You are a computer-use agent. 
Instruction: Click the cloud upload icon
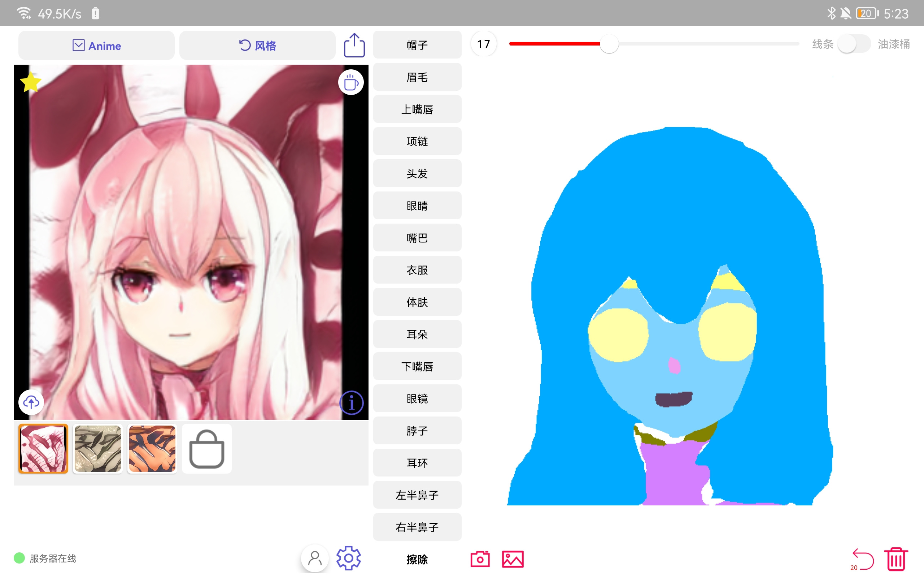coord(31,402)
